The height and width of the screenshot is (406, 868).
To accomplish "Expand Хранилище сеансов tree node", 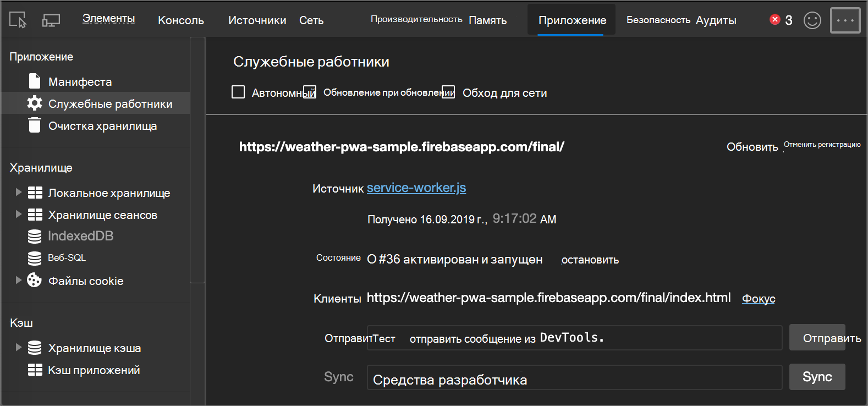I will click(18, 214).
